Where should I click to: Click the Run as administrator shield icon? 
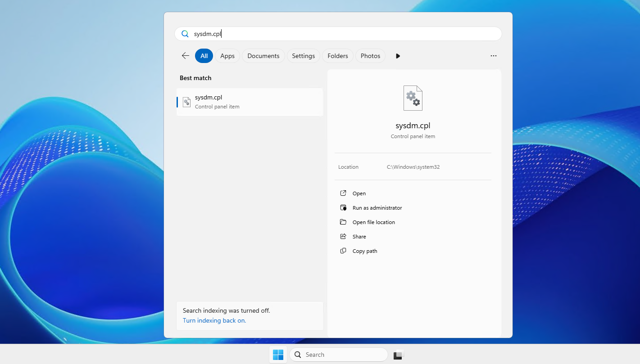click(x=343, y=207)
